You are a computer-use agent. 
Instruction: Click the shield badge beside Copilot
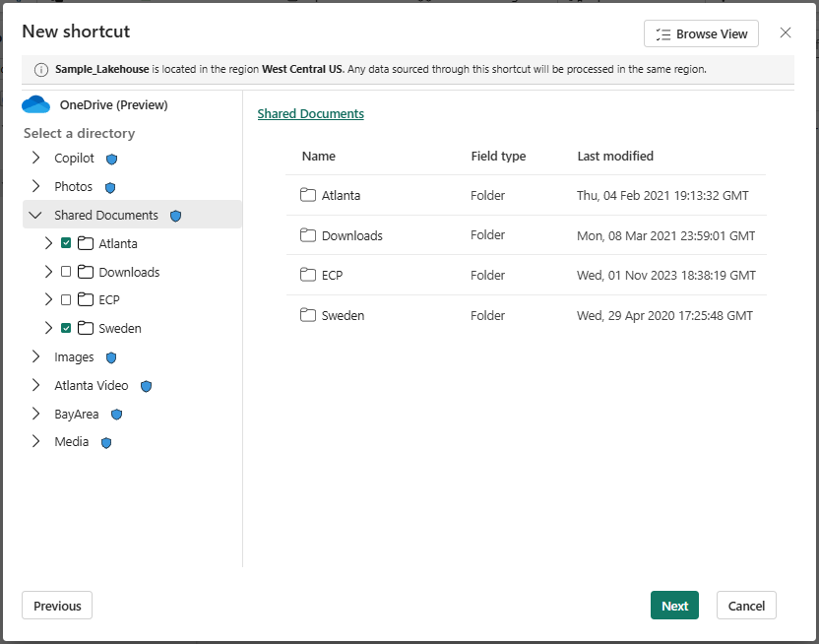pos(111,158)
